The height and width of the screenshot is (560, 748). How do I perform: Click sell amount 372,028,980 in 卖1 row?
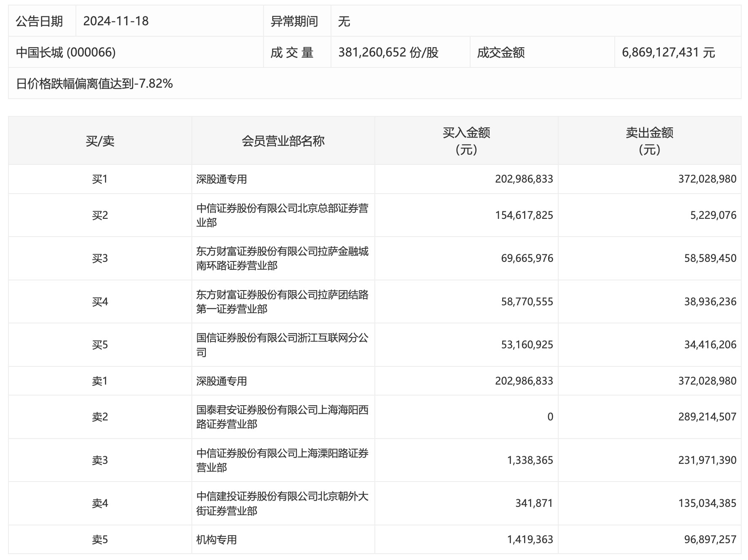708,381
